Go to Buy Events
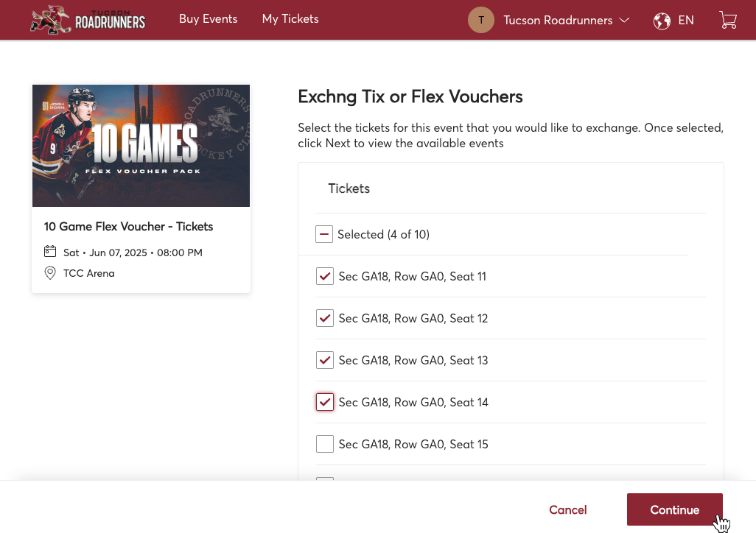756x533 pixels. pos(209,19)
